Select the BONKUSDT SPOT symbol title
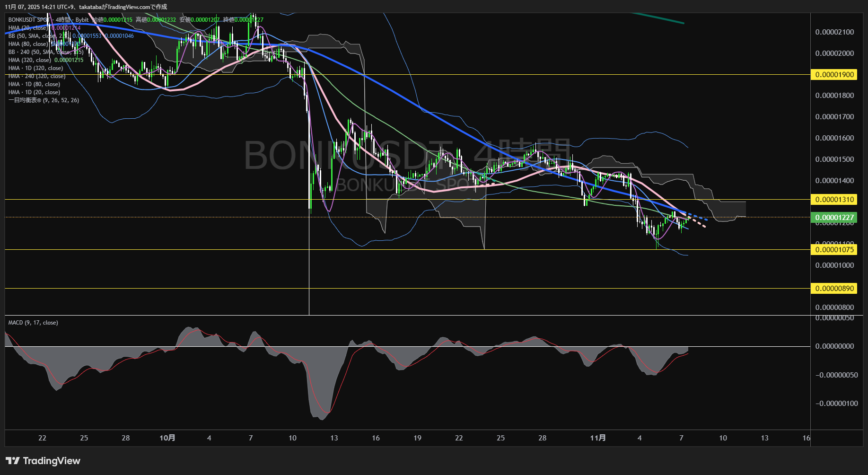Image resolution: width=868 pixels, height=475 pixels. pos(29,20)
